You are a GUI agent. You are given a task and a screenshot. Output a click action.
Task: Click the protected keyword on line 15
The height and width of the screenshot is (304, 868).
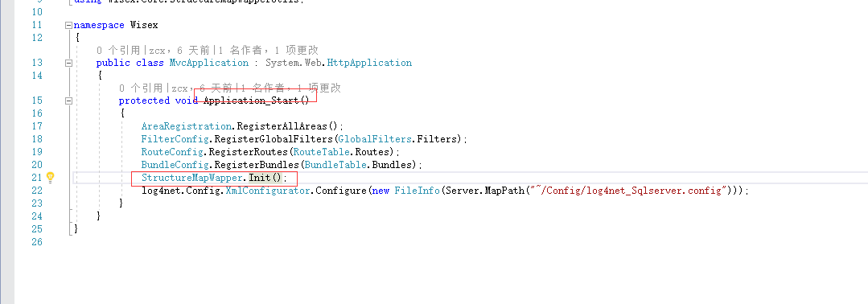tap(144, 101)
